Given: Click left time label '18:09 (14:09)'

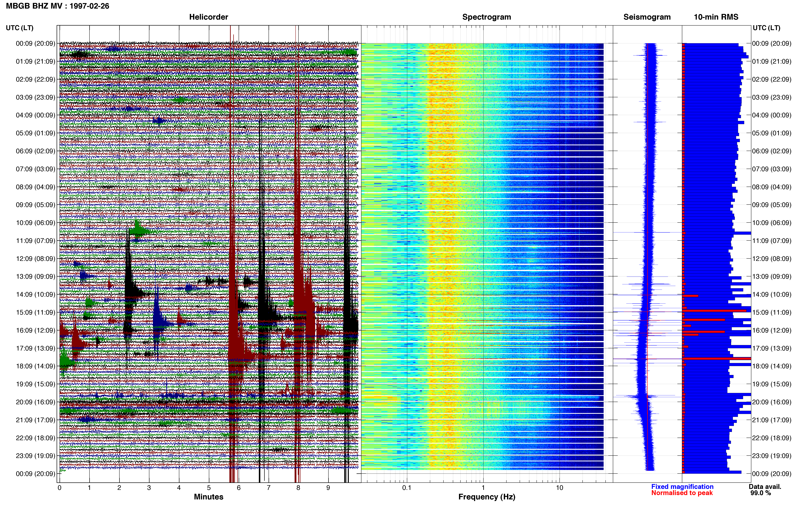Looking at the screenshot, I should coord(36,366).
